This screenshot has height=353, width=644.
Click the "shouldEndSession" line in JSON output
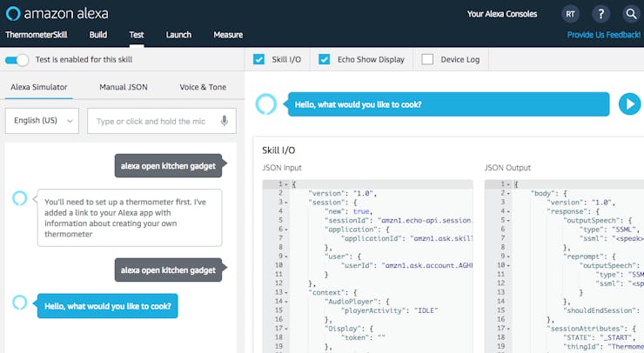click(x=601, y=310)
